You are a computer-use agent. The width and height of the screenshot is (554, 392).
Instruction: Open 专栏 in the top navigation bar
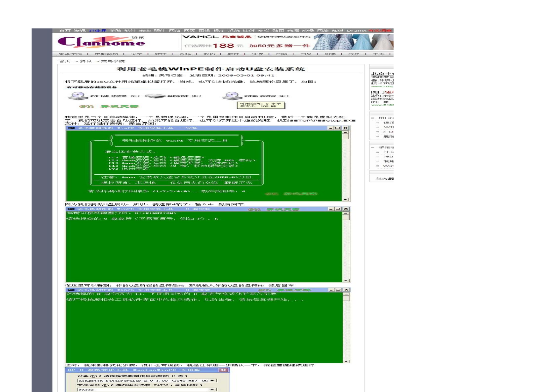point(263,31)
